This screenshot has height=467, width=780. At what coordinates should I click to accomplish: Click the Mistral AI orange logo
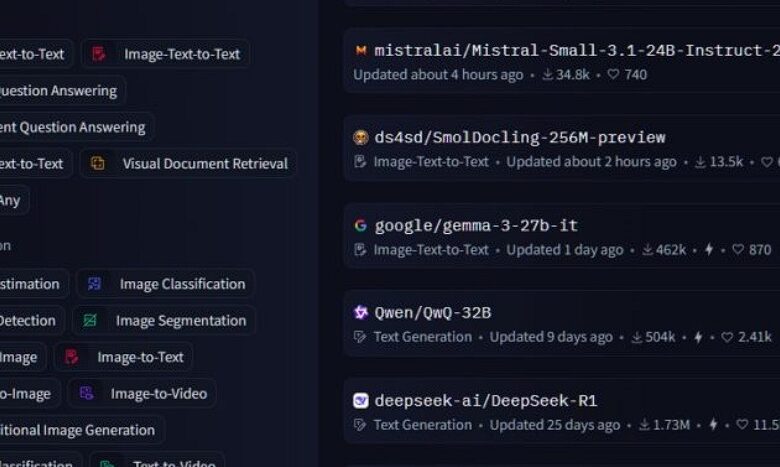361,50
